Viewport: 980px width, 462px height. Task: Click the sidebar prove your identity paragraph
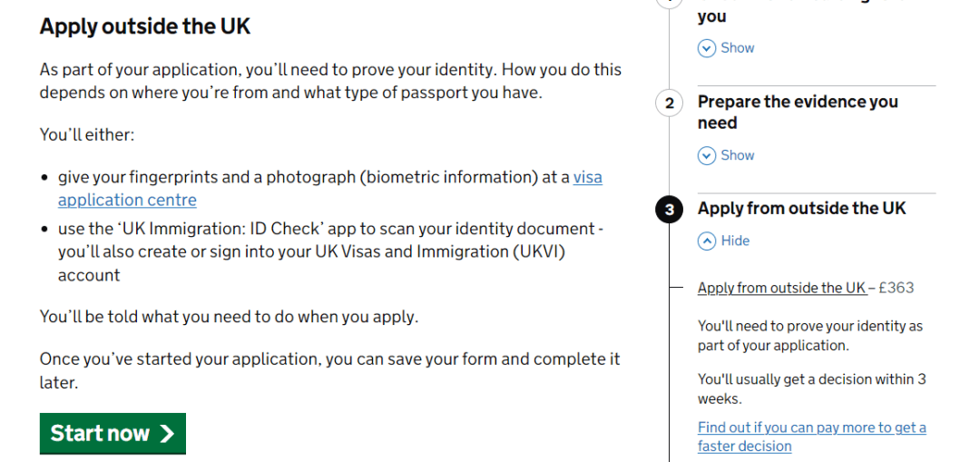tap(810, 336)
